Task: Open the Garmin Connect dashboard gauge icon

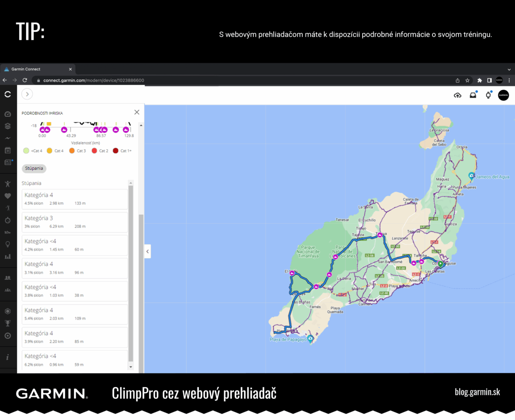Action: click(8, 114)
